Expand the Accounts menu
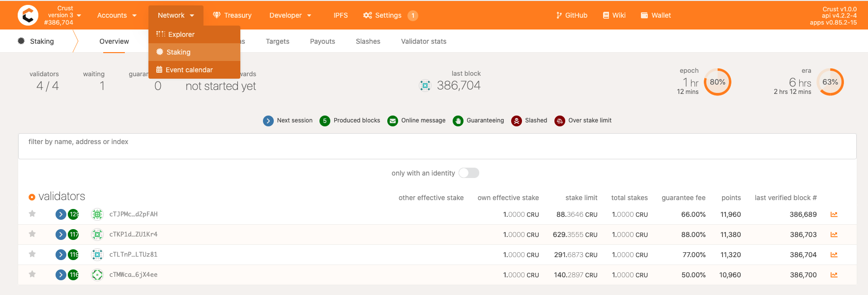This screenshot has height=295, width=868. pyautogui.click(x=117, y=15)
